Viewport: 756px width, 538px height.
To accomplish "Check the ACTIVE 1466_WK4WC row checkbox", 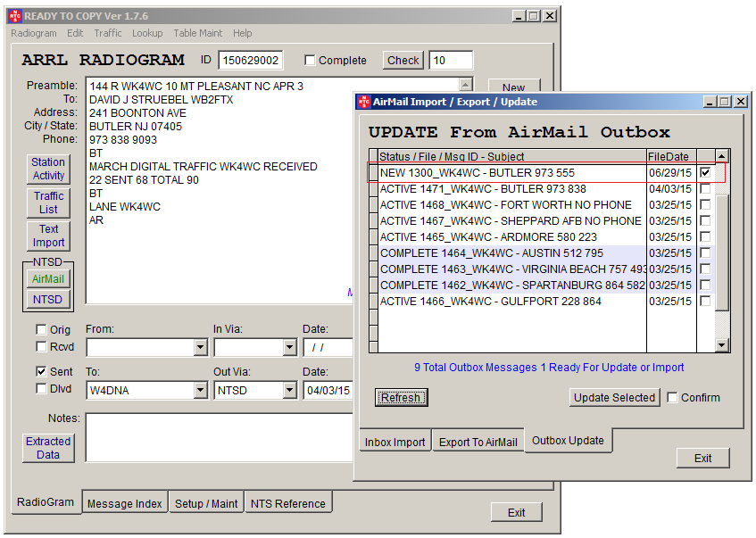I will pos(705,301).
